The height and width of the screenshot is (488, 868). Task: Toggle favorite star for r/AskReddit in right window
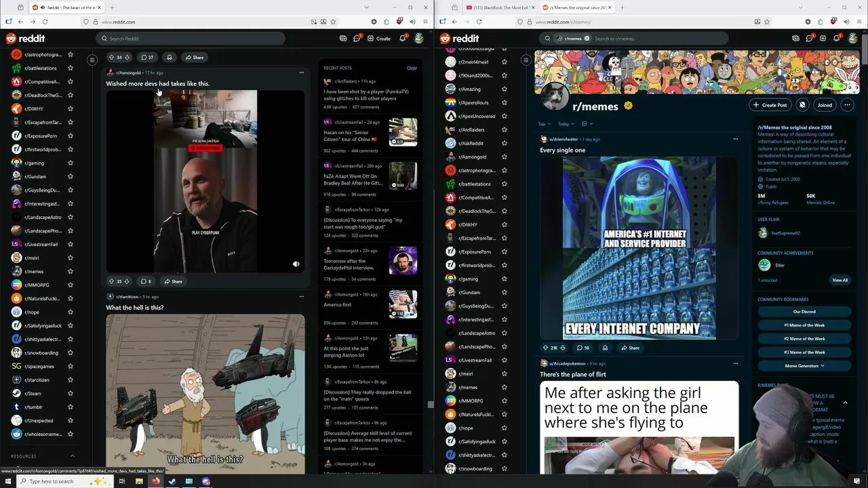pos(505,143)
